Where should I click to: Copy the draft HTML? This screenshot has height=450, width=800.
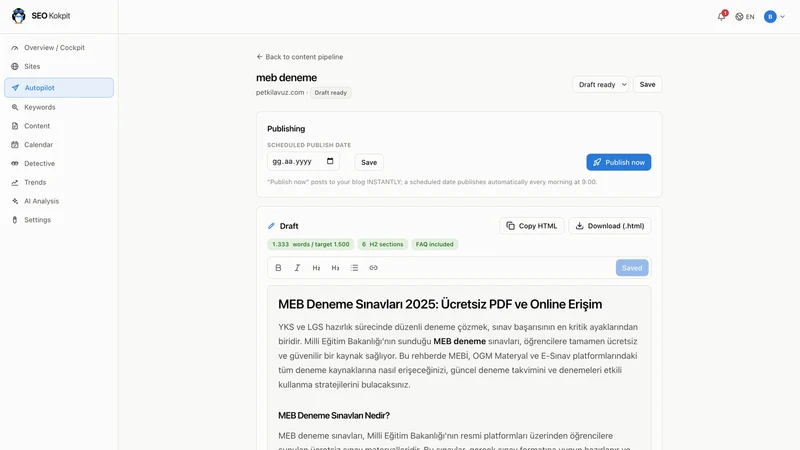(x=532, y=226)
